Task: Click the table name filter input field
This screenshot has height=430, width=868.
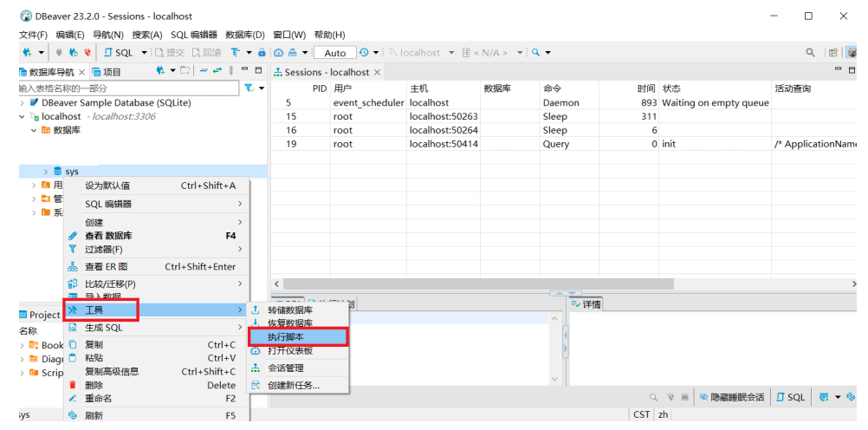Action: (x=129, y=88)
